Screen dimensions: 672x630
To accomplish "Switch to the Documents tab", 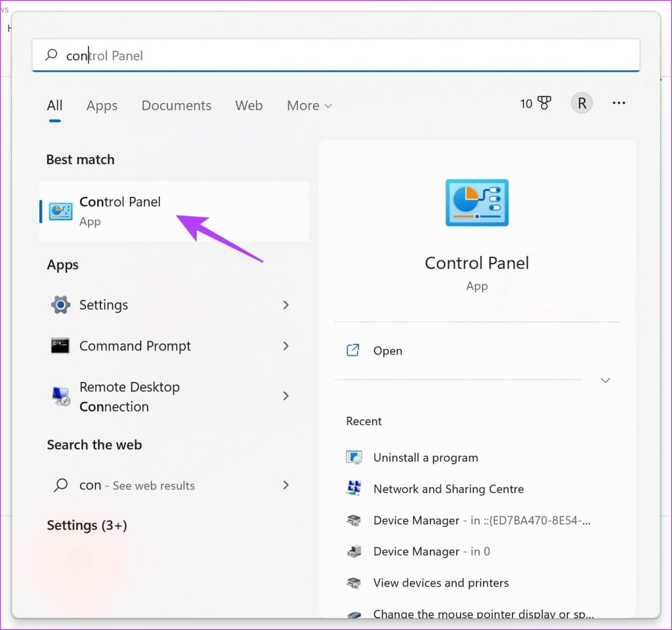I will point(176,106).
